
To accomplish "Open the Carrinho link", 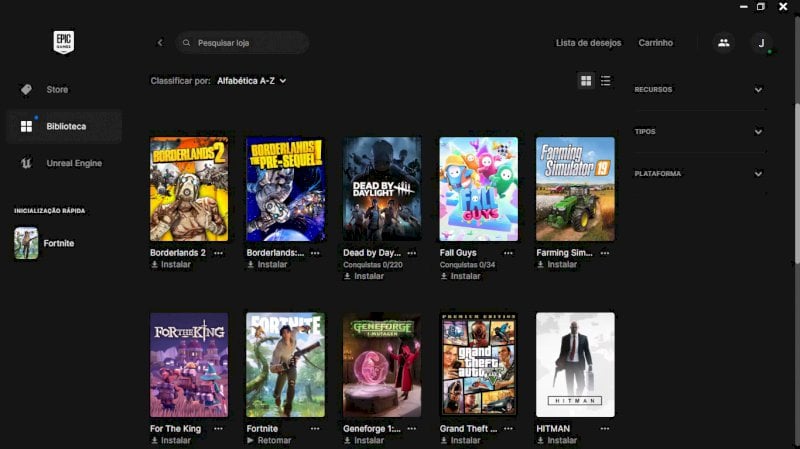I will (x=656, y=43).
